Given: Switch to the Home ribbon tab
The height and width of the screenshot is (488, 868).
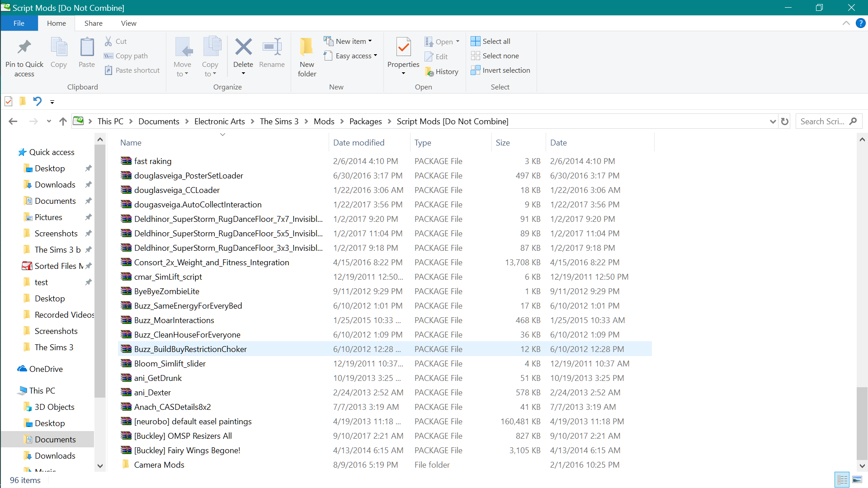Looking at the screenshot, I should [x=57, y=23].
